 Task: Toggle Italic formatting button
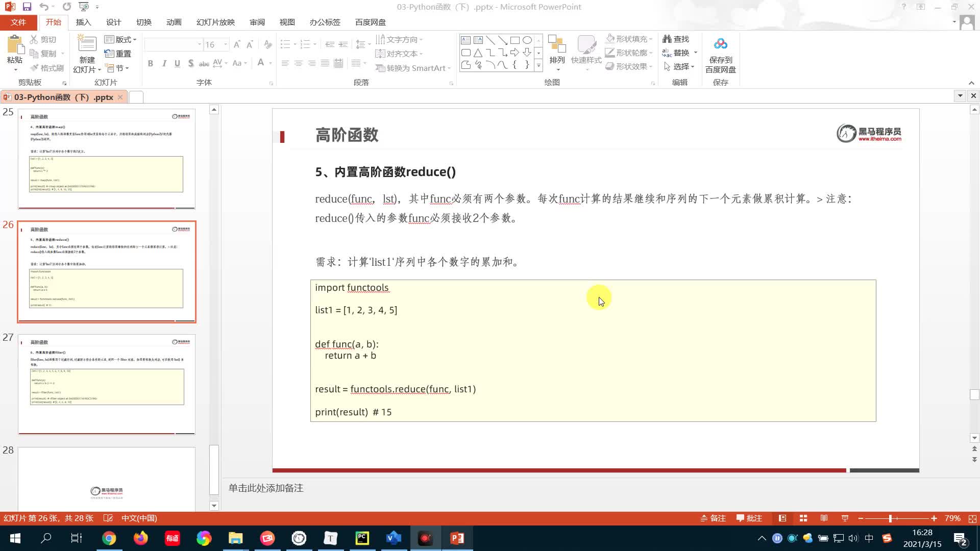click(164, 63)
